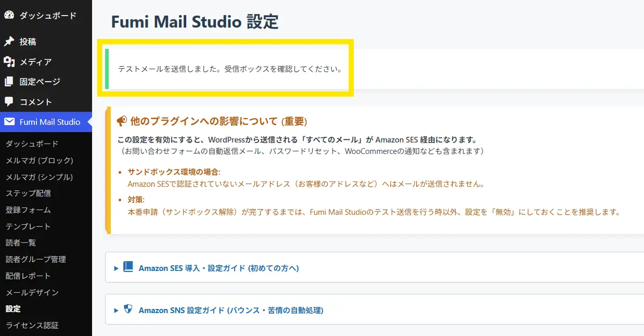
Task: Click the envelope icon for Fumi Mail Studio
Action: click(9, 122)
